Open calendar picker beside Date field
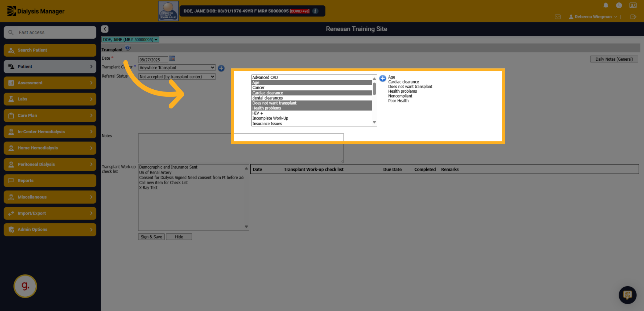The height and width of the screenshot is (311, 644). pos(172,58)
